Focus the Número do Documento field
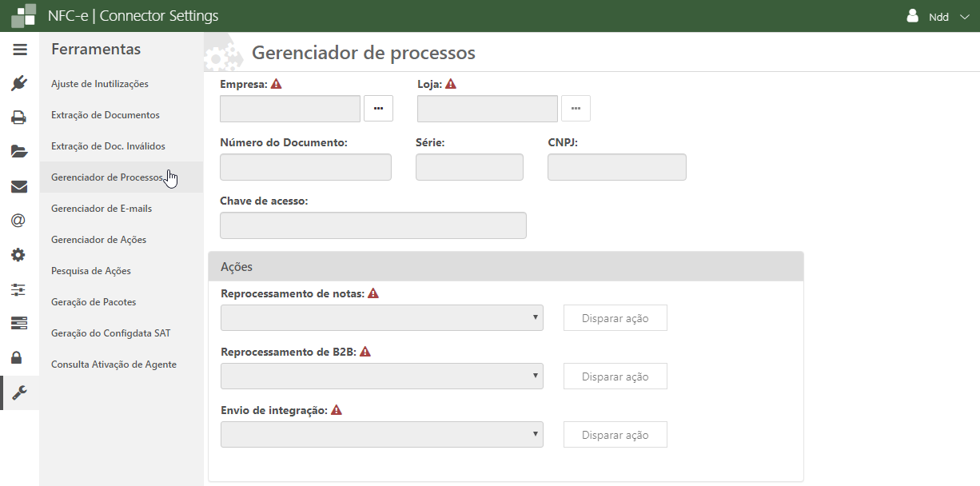The height and width of the screenshot is (486, 980). tap(305, 167)
